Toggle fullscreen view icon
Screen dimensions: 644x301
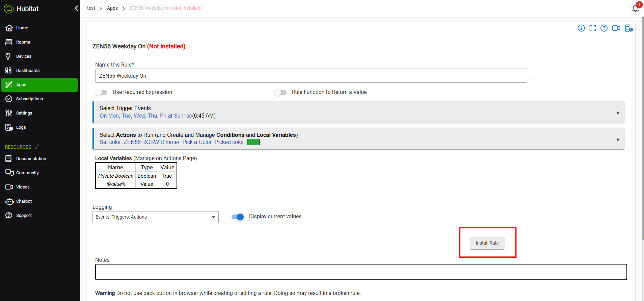coord(593,28)
